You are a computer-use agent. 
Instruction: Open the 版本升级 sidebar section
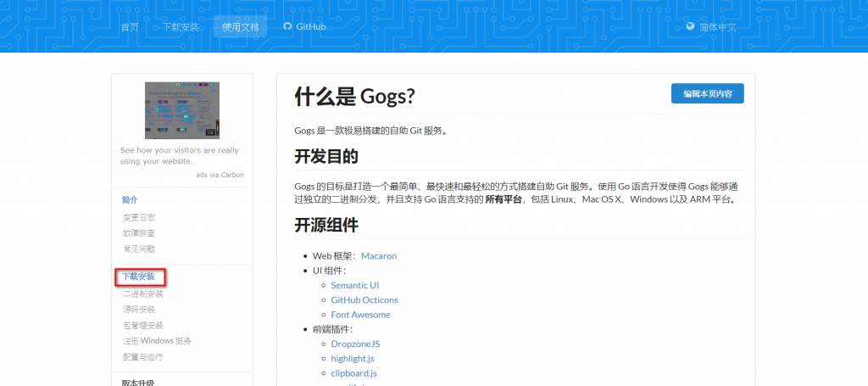pyautogui.click(x=138, y=383)
